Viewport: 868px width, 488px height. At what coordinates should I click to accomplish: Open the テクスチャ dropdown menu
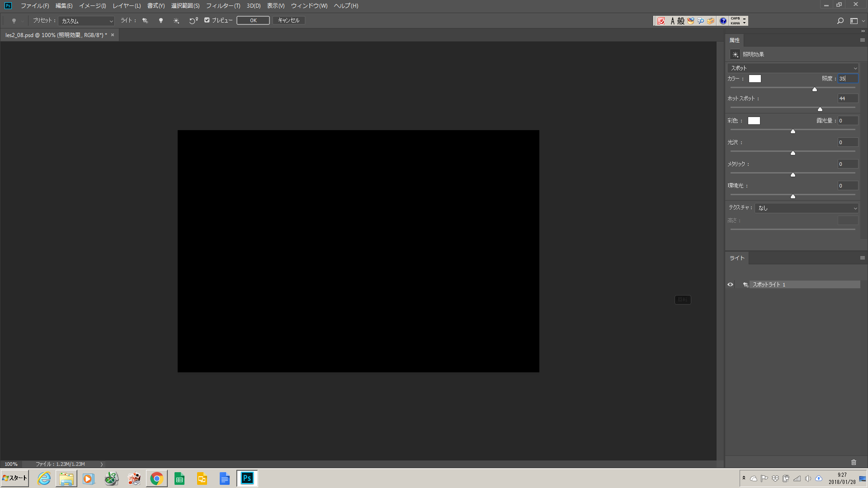point(807,207)
